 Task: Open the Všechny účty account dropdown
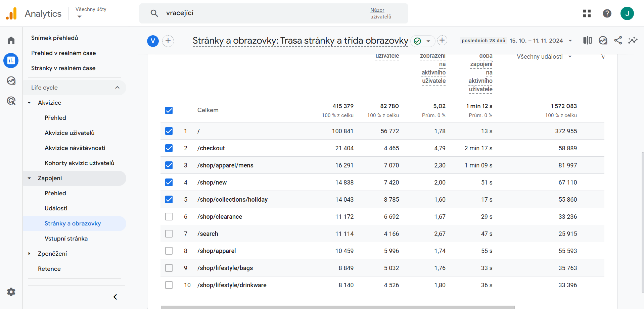[x=91, y=13]
